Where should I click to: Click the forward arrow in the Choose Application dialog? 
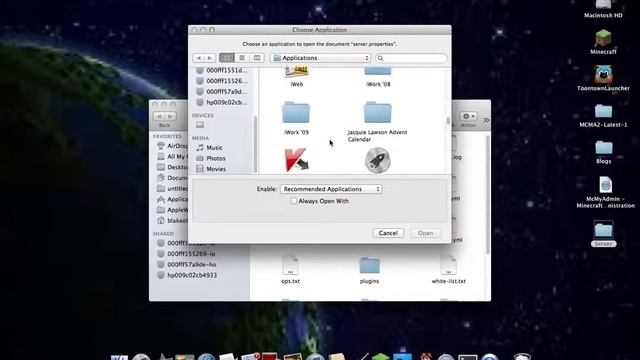210,58
